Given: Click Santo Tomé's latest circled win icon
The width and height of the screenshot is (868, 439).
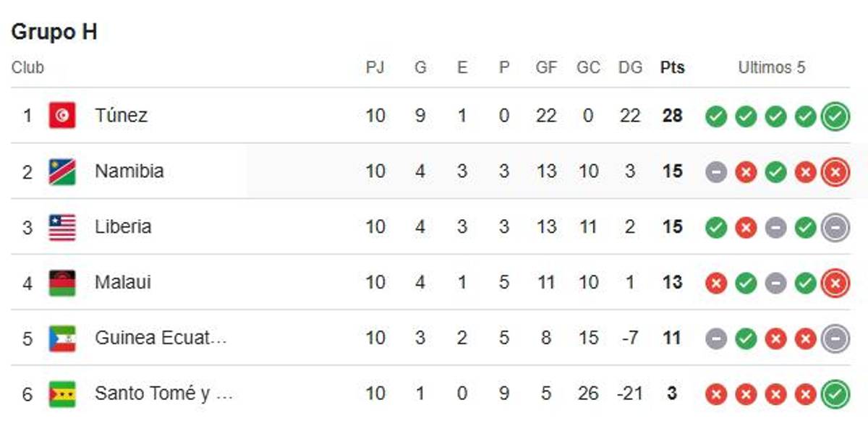Looking at the screenshot, I should pos(835,394).
